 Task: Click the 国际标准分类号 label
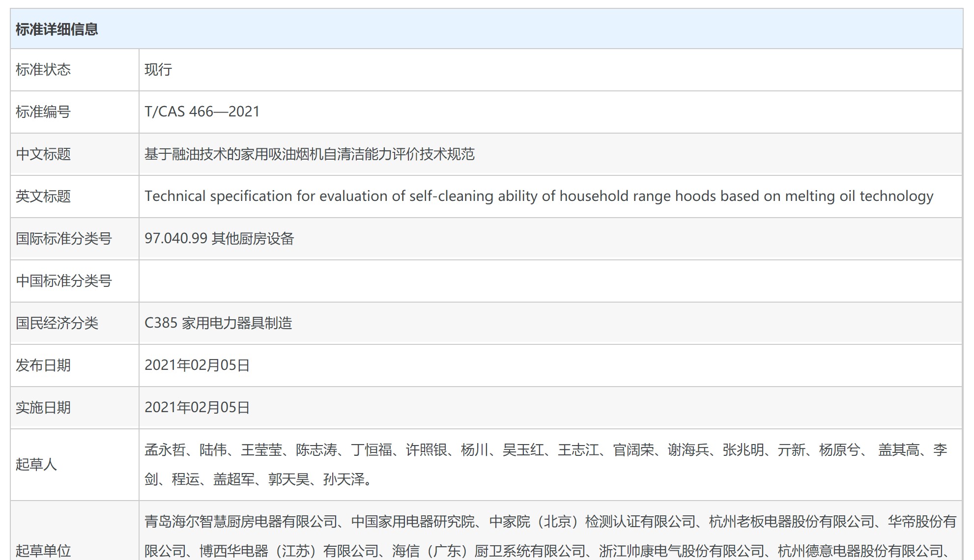[x=64, y=239]
